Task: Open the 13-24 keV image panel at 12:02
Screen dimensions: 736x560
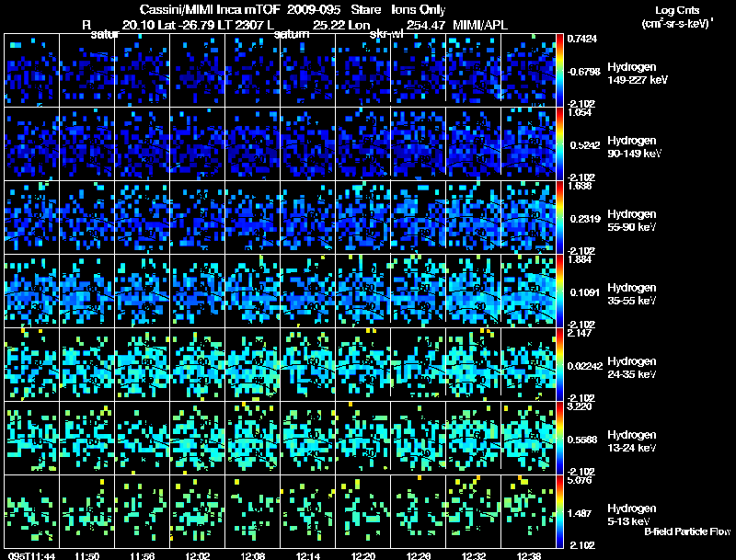Action: 198,439
